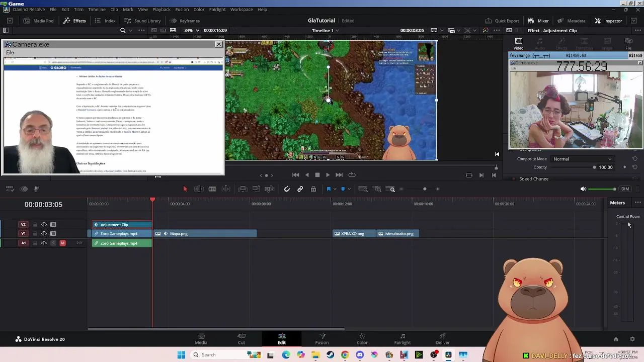The image size is (644, 362).
Task: Click the Replace Clip tool
Action: tap(269, 189)
